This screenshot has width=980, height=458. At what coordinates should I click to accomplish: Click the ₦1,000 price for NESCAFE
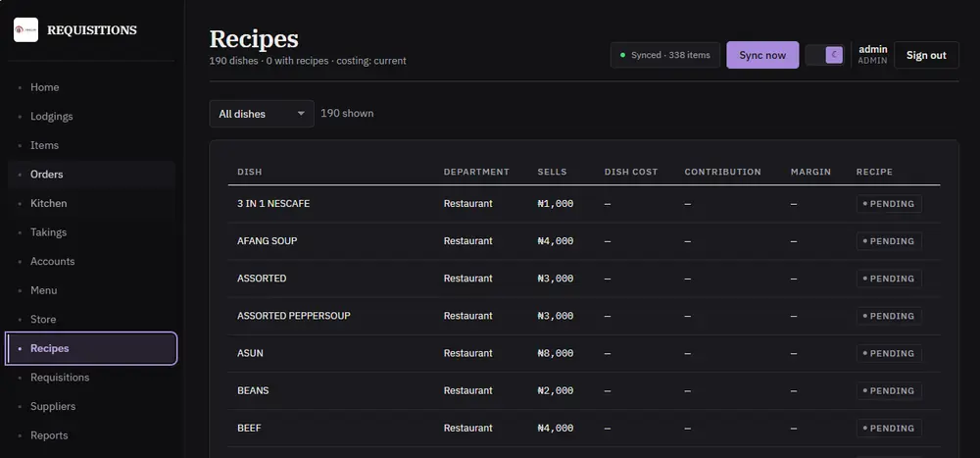(555, 203)
